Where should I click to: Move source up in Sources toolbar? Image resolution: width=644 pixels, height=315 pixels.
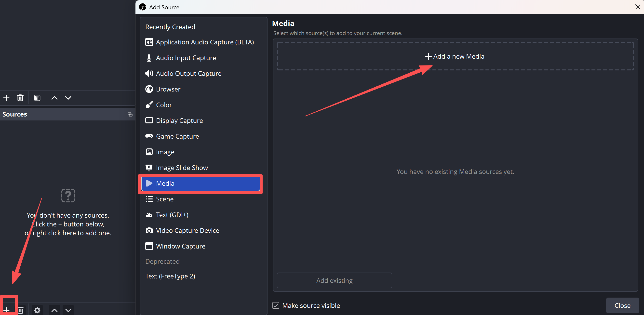pos(54,310)
